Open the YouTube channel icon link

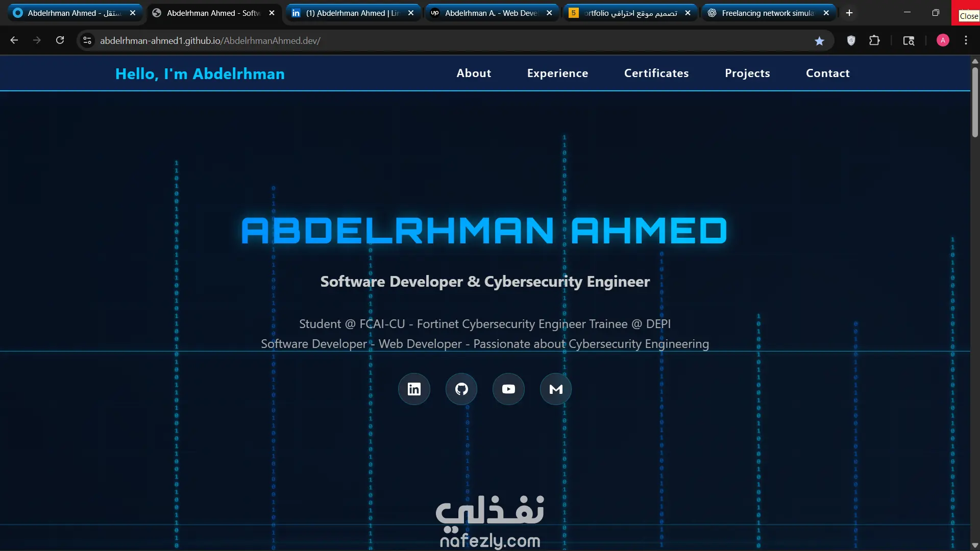[x=508, y=389]
